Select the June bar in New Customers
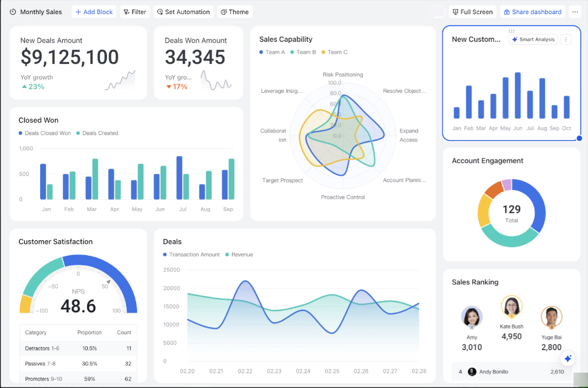The height and width of the screenshot is (388, 588). click(x=517, y=96)
